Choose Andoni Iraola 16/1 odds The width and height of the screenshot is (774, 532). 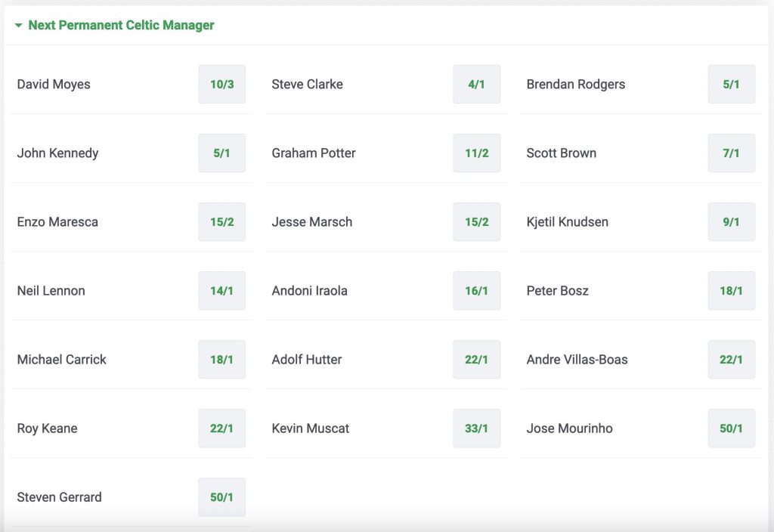pyautogui.click(x=476, y=291)
